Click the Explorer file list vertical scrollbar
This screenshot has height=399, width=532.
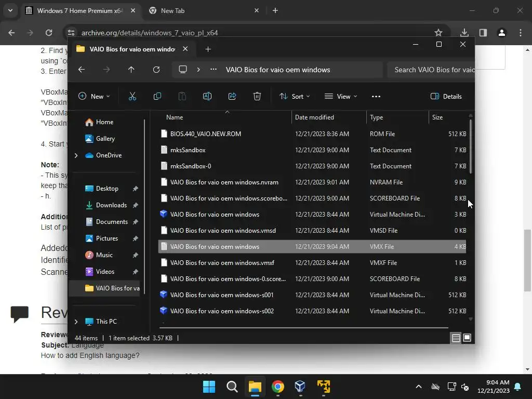471,146
